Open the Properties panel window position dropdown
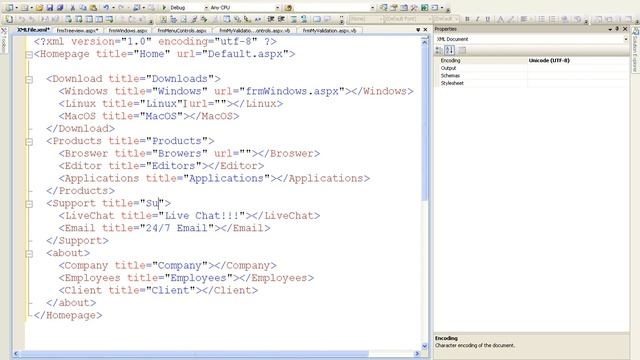 pos(610,29)
